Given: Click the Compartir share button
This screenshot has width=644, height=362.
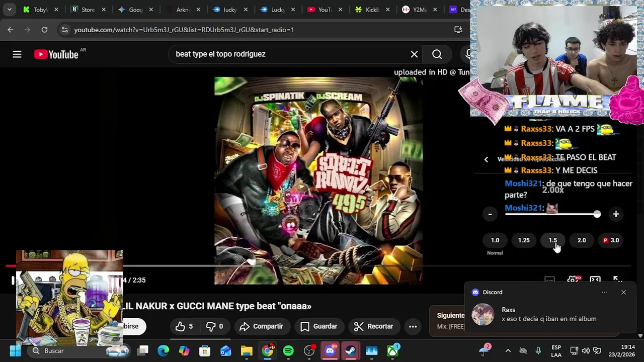Looking at the screenshot, I should tap(262, 326).
